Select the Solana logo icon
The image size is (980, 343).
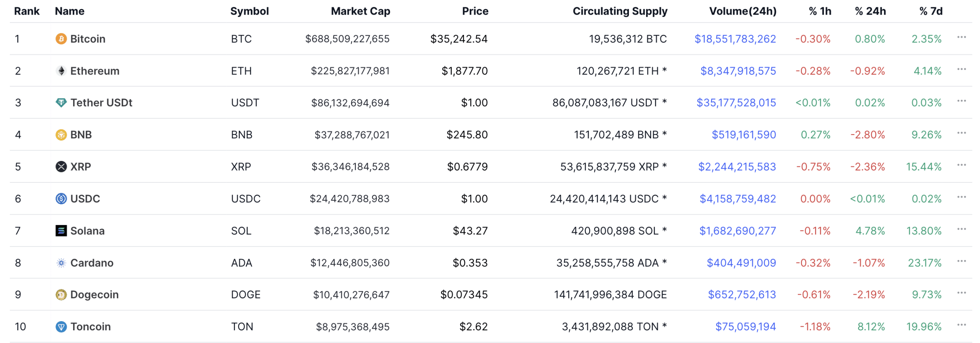60,231
